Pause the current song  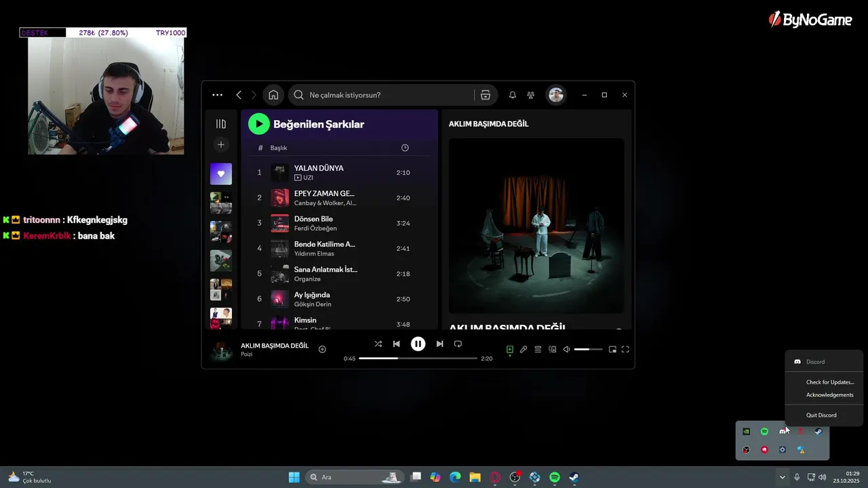pos(418,344)
